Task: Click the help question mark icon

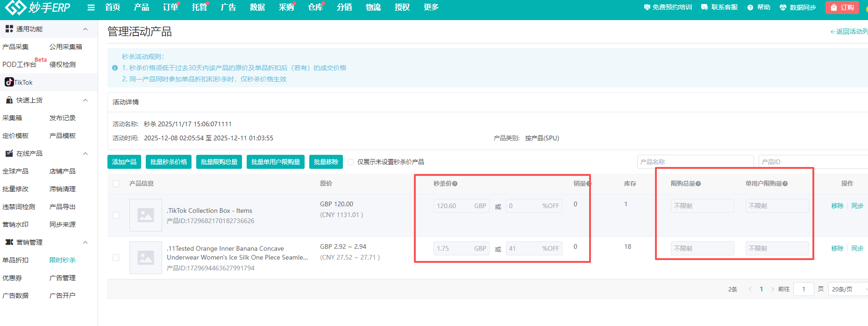Action: coord(750,7)
